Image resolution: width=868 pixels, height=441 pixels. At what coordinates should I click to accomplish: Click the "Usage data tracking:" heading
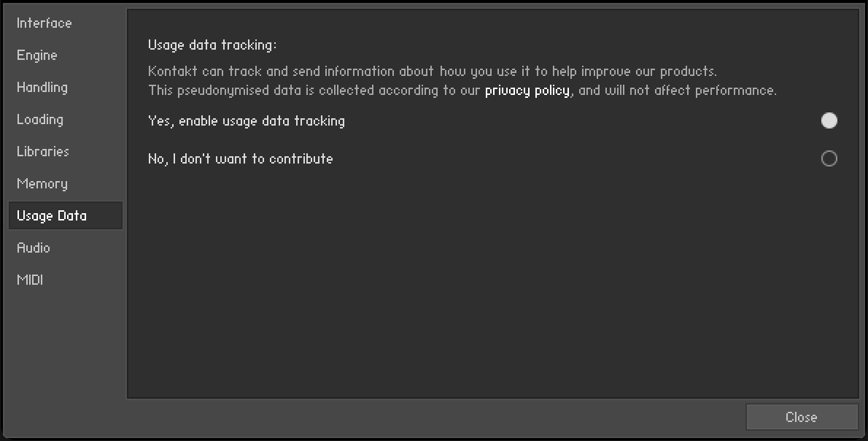(212, 45)
